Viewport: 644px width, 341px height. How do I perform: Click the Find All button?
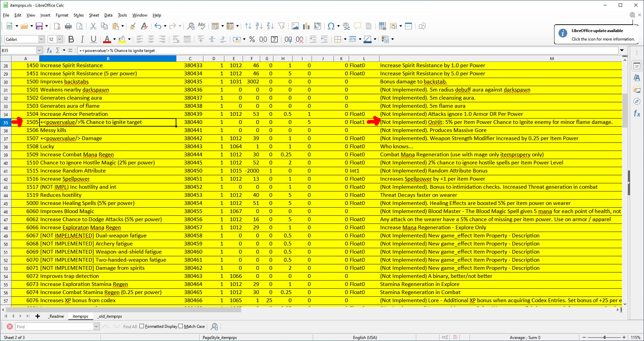(130, 326)
